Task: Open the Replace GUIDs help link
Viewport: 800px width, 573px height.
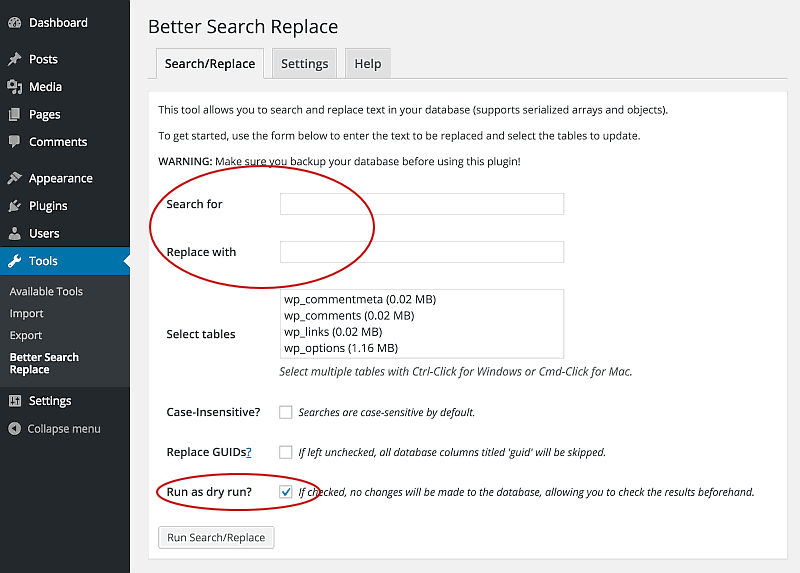Action: (x=248, y=453)
